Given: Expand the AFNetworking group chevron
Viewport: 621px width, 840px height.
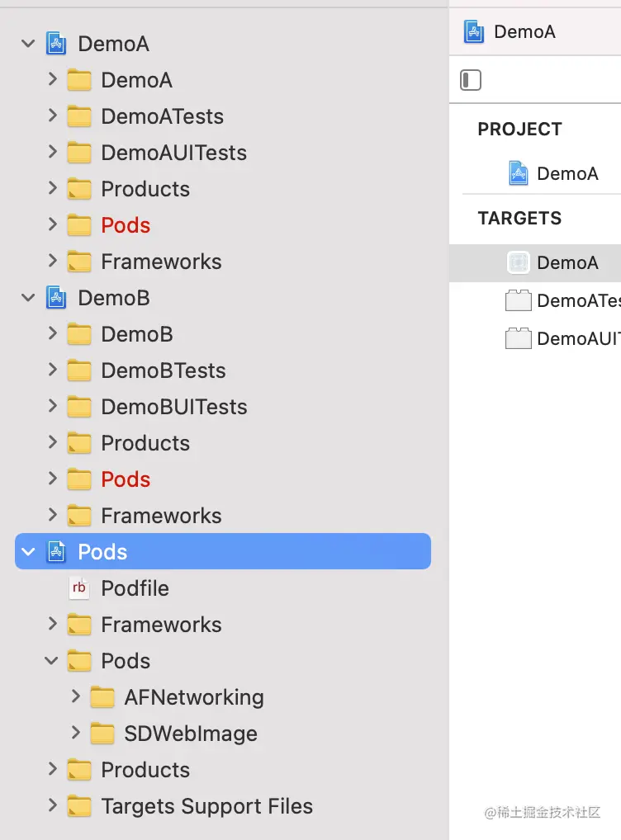Looking at the screenshot, I should [76, 697].
